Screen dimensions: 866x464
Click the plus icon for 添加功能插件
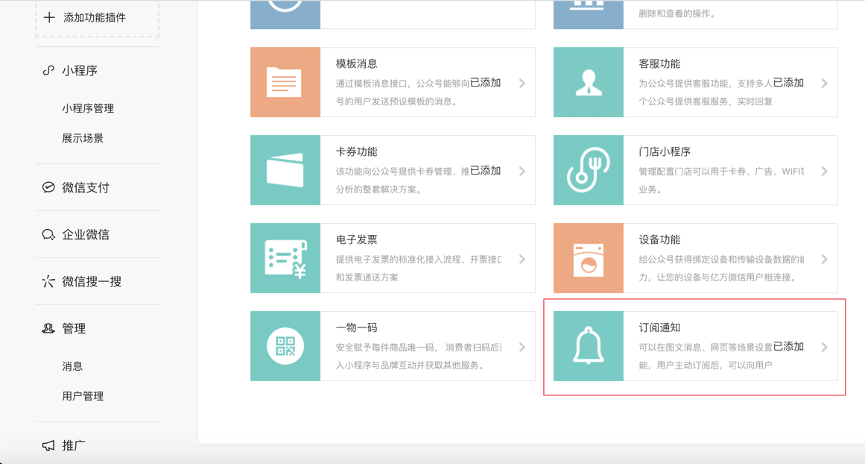point(49,18)
